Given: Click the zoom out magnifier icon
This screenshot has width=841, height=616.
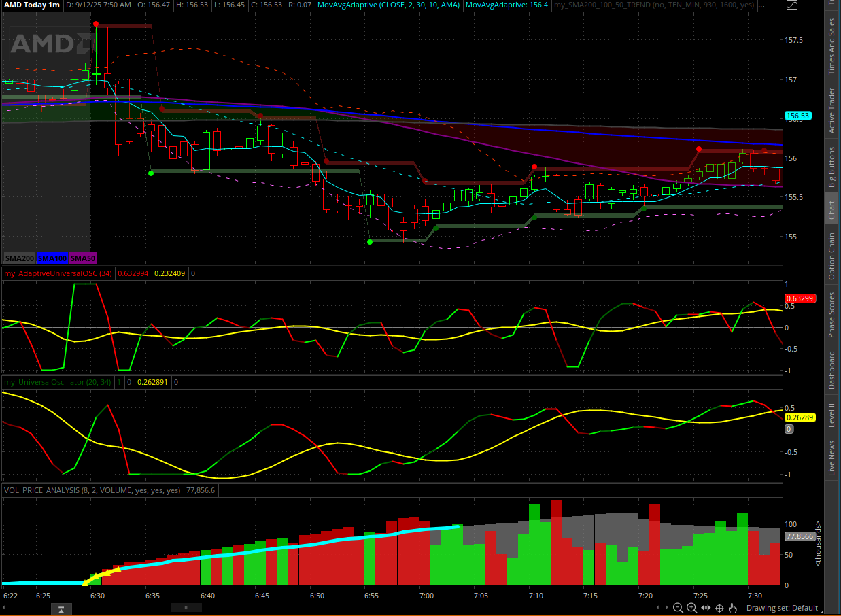Looking at the screenshot, I should [x=678, y=608].
